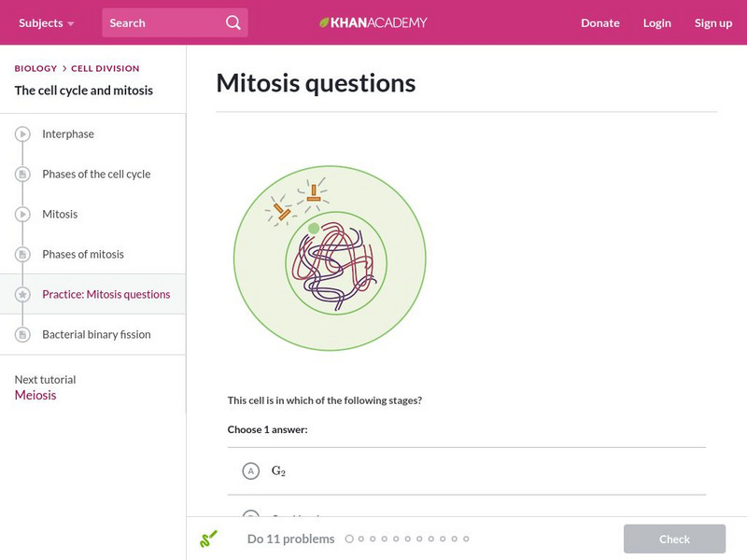Screen dimensions: 747x560
Task: Click the Sign up link
Action: point(712,22)
